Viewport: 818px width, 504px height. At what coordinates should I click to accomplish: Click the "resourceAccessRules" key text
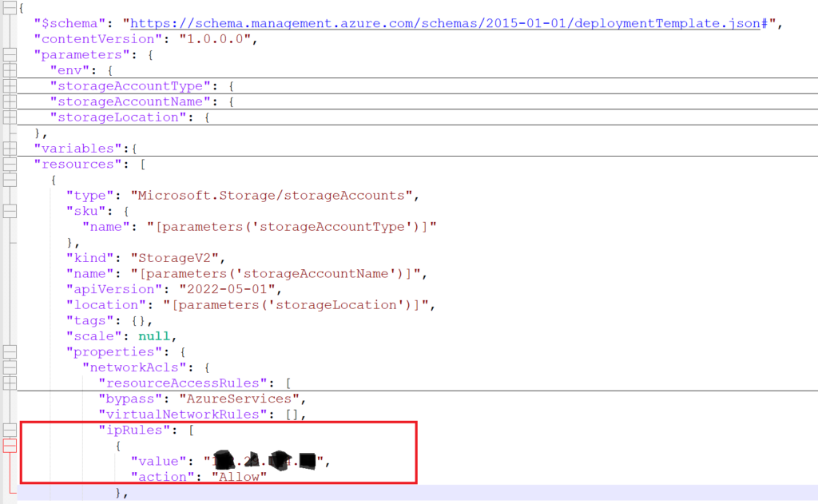click(x=183, y=383)
